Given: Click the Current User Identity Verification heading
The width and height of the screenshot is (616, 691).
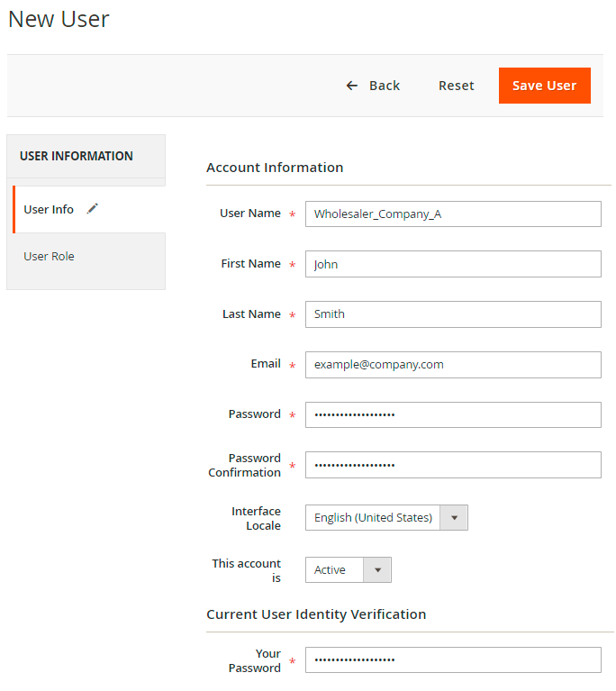Looking at the screenshot, I should [x=316, y=614].
